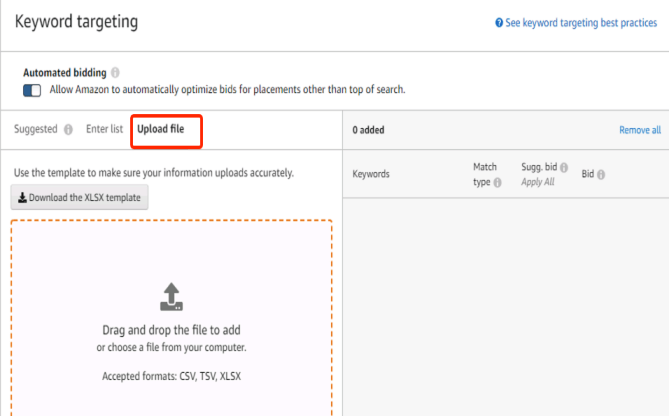Viewport: 670px width, 416px height.
Task: Click Remove all link
Action: tap(640, 130)
